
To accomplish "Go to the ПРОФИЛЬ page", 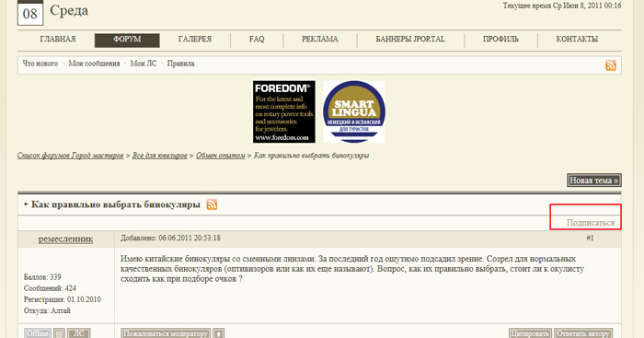I will (x=500, y=39).
